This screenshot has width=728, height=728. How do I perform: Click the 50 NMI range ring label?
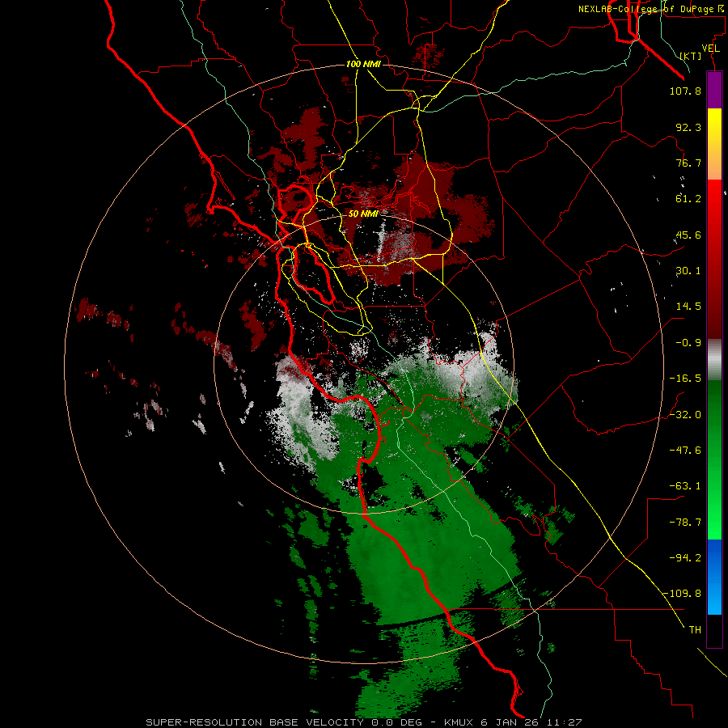(x=363, y=214)
